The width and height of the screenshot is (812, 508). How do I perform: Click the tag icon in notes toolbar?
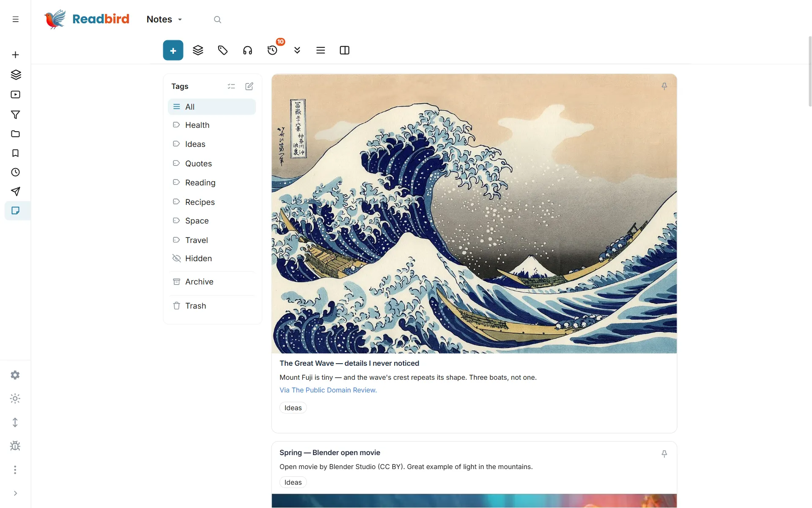point(223,50)
